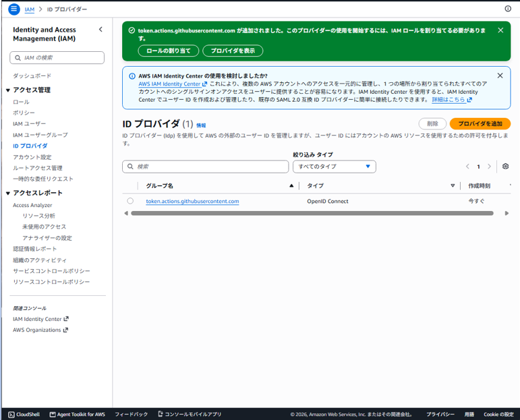This screenshot has height=420, width=520.
Task: Collapse the アクセスレポート section
Action: coord(8,193)
